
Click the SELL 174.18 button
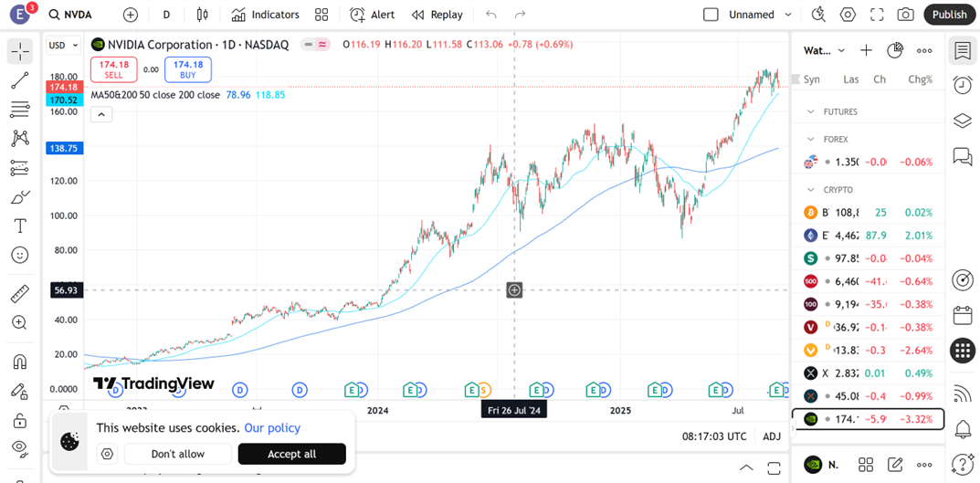(114, 69)
